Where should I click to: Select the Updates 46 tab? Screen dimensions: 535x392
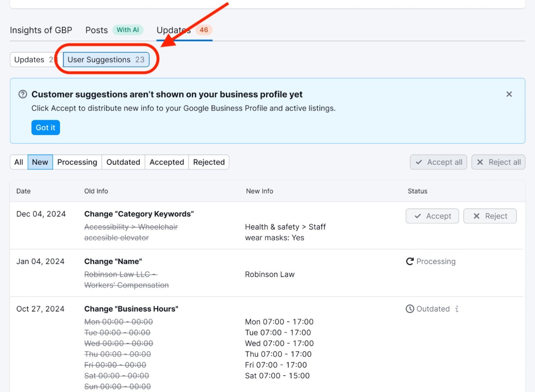[x=173, y=30]
